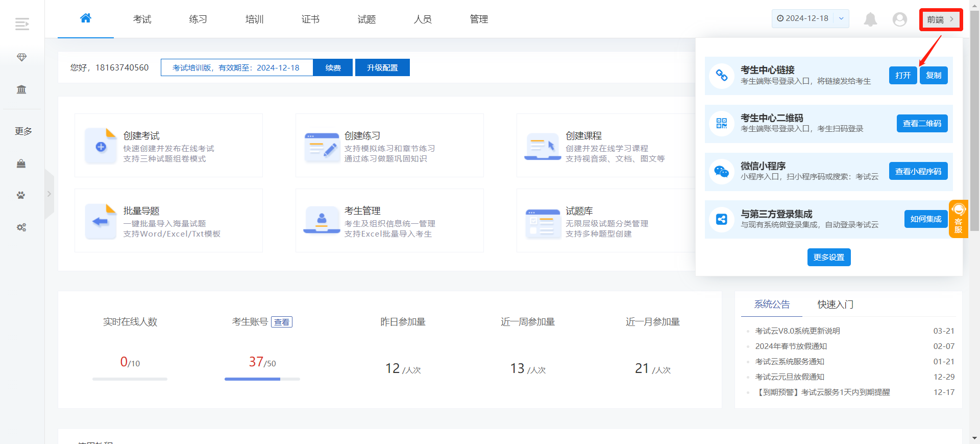Open the home tab icon
The image size is (980, 444).
[x=86, y=18]
